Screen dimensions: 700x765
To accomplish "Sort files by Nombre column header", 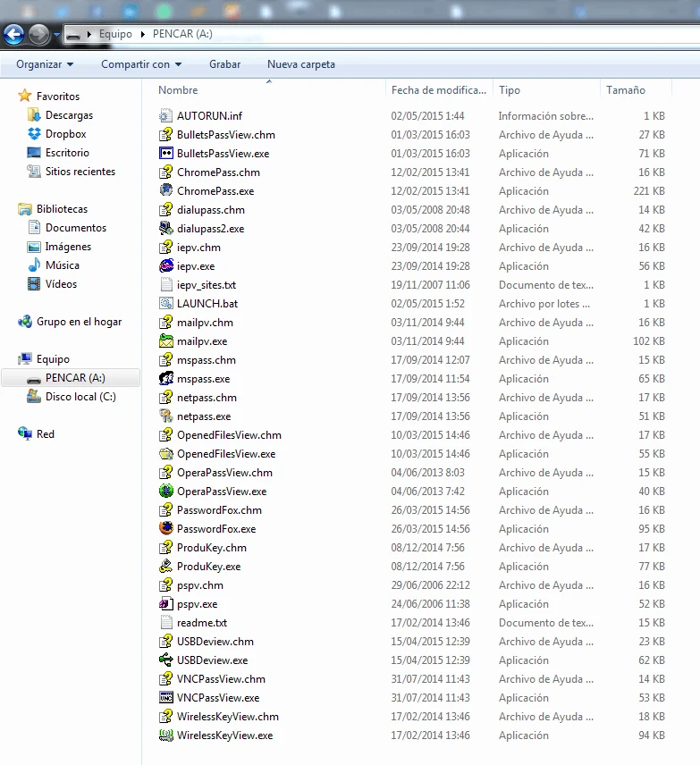I will pos(178,90).
